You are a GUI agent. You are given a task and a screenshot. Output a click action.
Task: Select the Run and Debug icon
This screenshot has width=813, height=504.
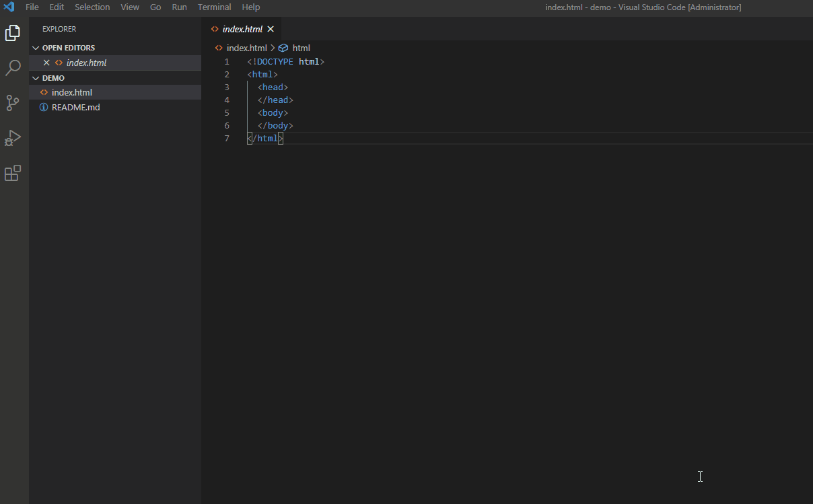coord(13,138)
